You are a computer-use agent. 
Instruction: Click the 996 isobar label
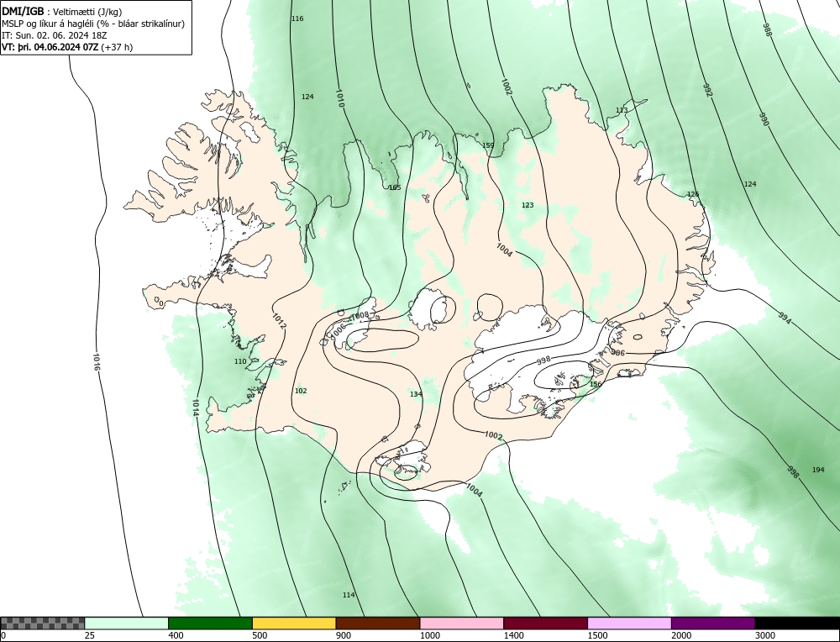617,353
